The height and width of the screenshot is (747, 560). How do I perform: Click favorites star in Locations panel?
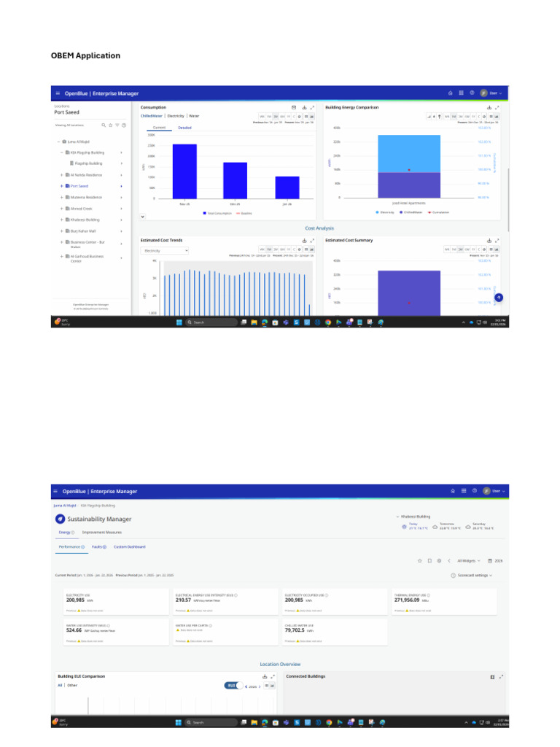(111, 125)
